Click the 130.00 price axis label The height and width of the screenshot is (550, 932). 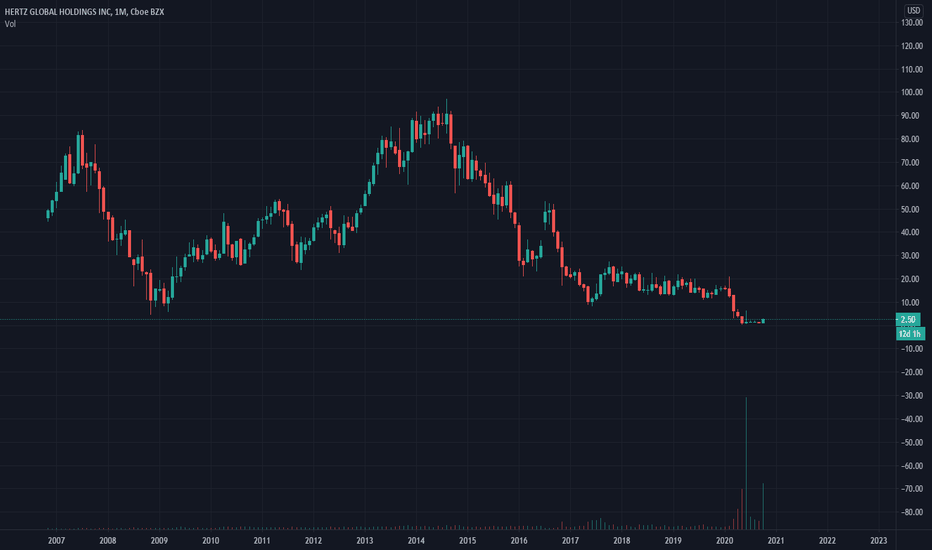(x=912, y=23)
